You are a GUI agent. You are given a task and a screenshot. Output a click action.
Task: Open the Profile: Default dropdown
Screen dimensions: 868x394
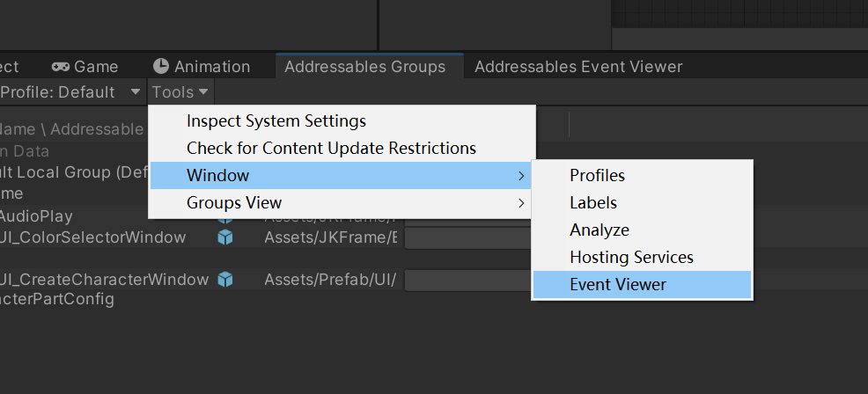70,91
